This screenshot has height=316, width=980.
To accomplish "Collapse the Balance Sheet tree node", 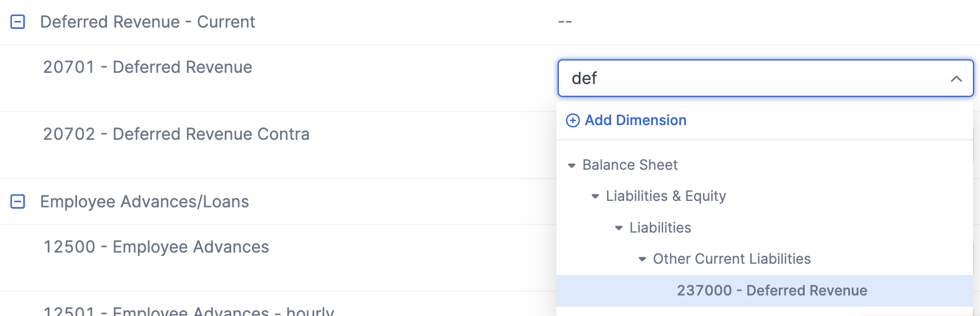I will pos(571,166).
